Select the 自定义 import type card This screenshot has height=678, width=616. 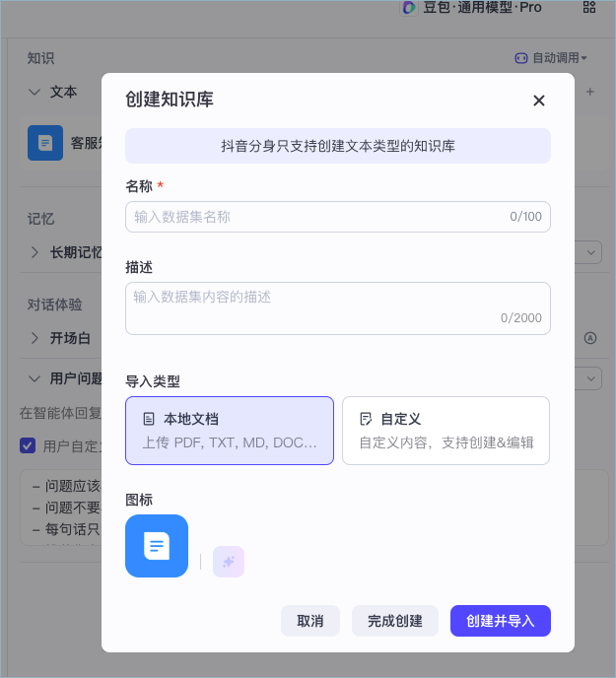pyautogui.click(x=446, y=431)
